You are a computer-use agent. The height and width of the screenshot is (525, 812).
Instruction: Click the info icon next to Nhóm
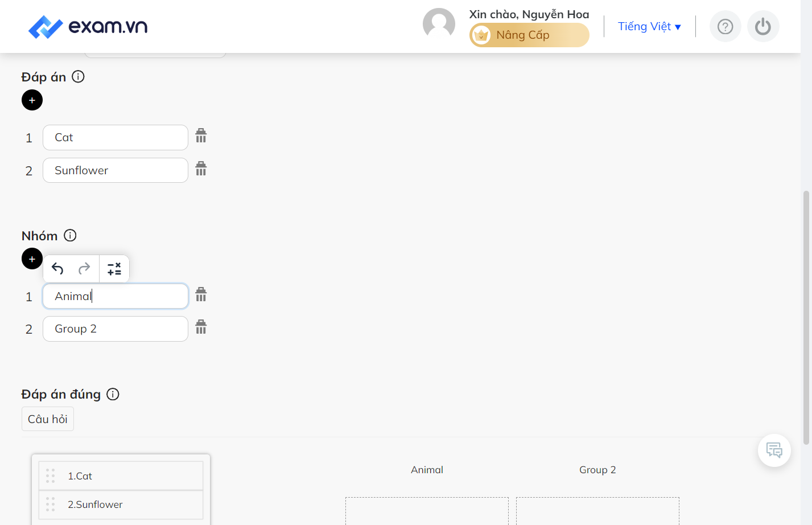pos(70,235)
